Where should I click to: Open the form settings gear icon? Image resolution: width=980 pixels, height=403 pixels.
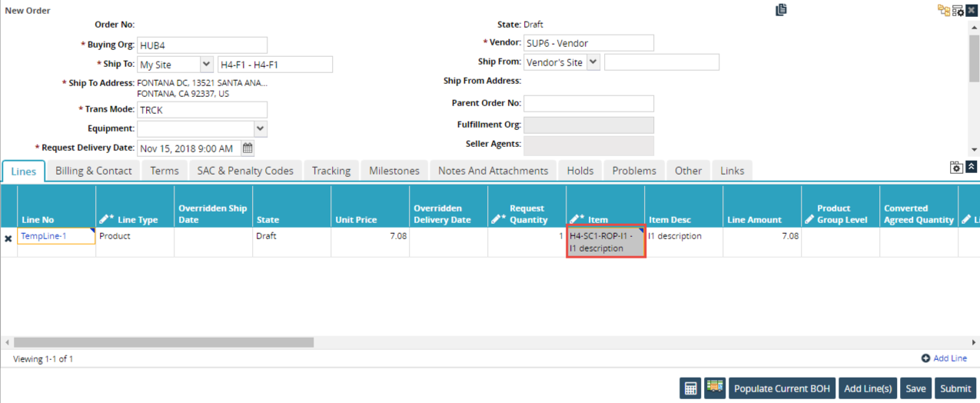point(958,10)
